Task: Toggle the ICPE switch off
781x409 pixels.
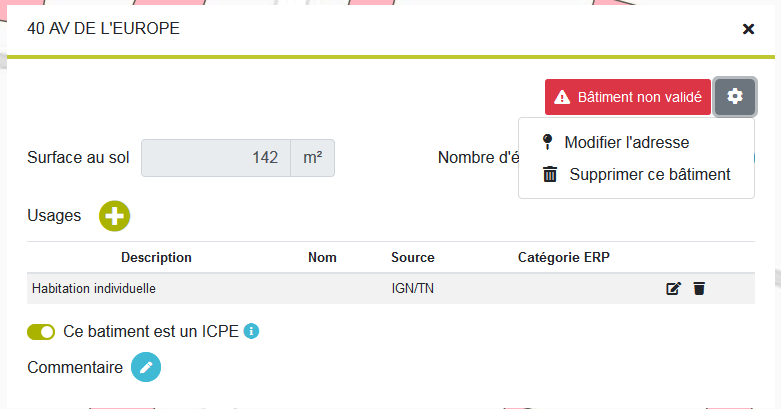Action: pyautogui.click(x=41, y=331)
